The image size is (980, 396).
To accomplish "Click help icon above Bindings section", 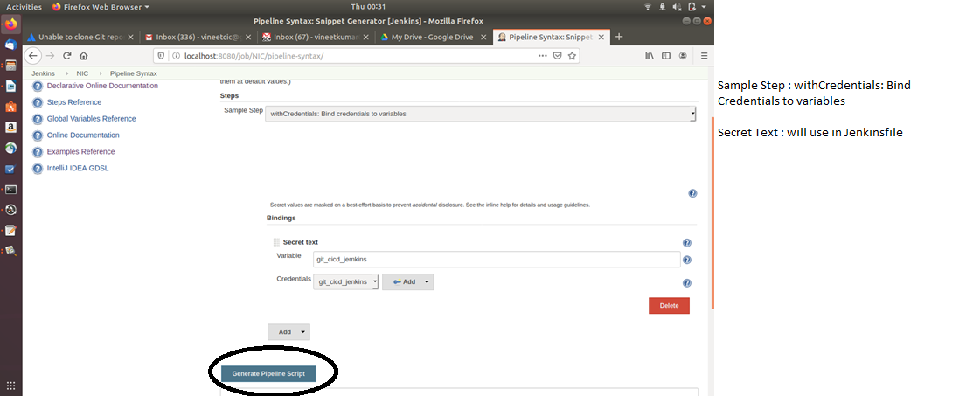I will [x=692, y=193].
